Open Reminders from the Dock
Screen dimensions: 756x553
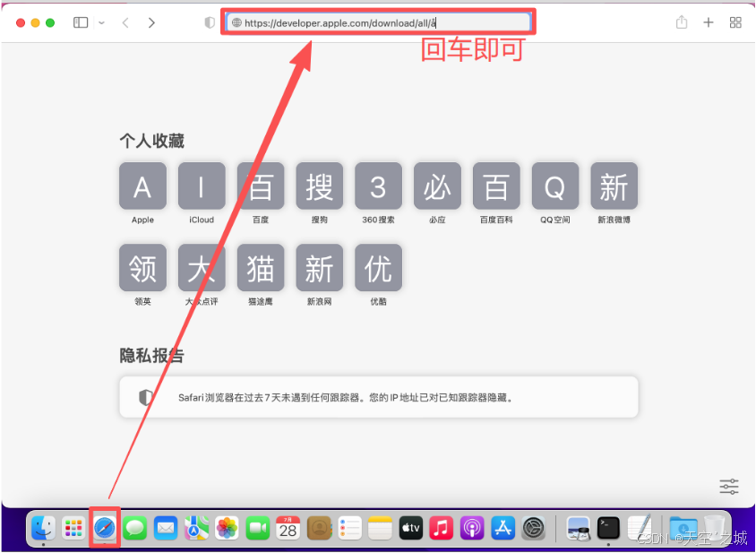(x=349, y=528)
